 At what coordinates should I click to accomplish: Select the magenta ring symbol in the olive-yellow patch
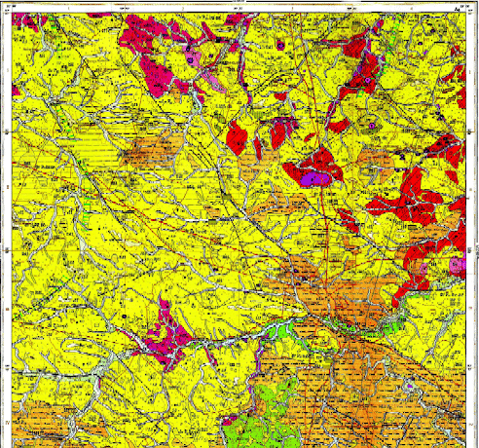tap(372, 126)
